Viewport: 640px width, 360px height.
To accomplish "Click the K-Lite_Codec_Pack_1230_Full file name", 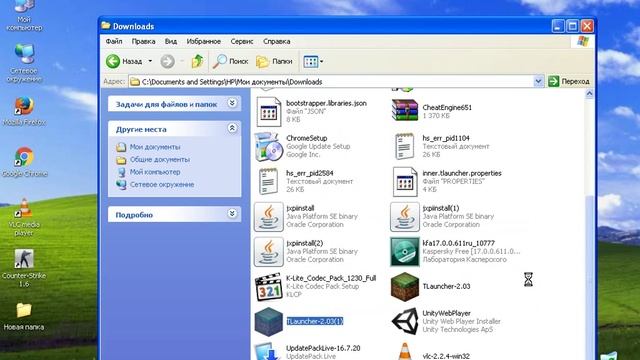I will 331,278.
